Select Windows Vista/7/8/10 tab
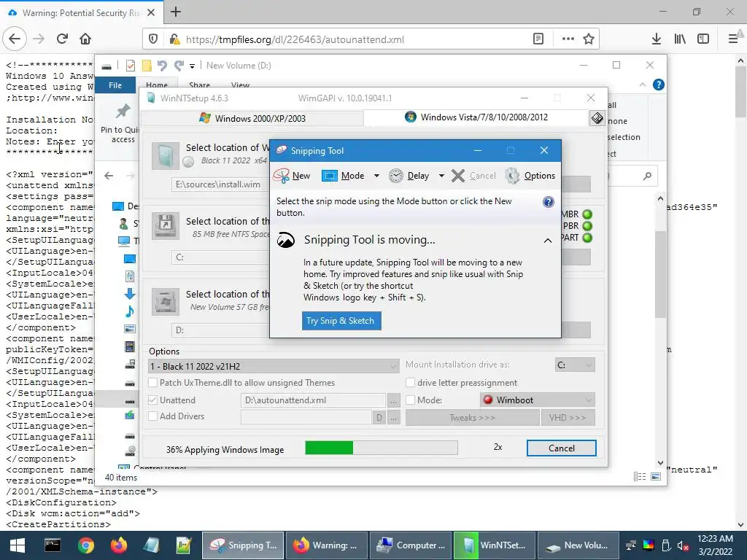This screenshot has height=560, width=747. pos(476,117)
